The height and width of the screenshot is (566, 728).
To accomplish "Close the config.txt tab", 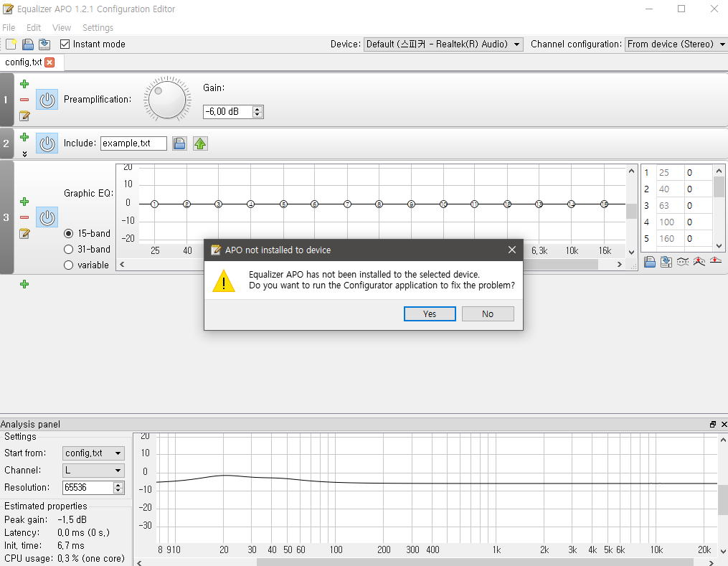I will 49,62.
